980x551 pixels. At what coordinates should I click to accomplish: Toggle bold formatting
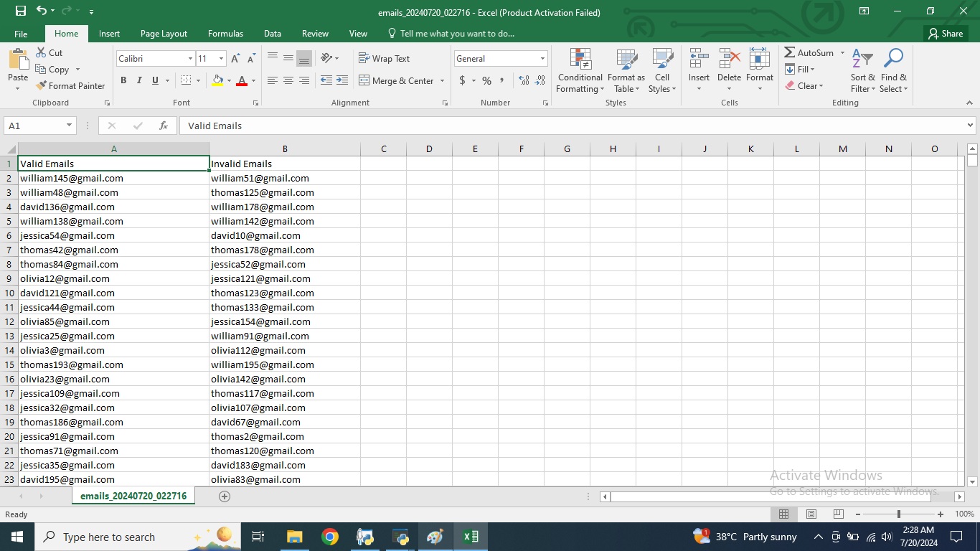coord(123,81)
